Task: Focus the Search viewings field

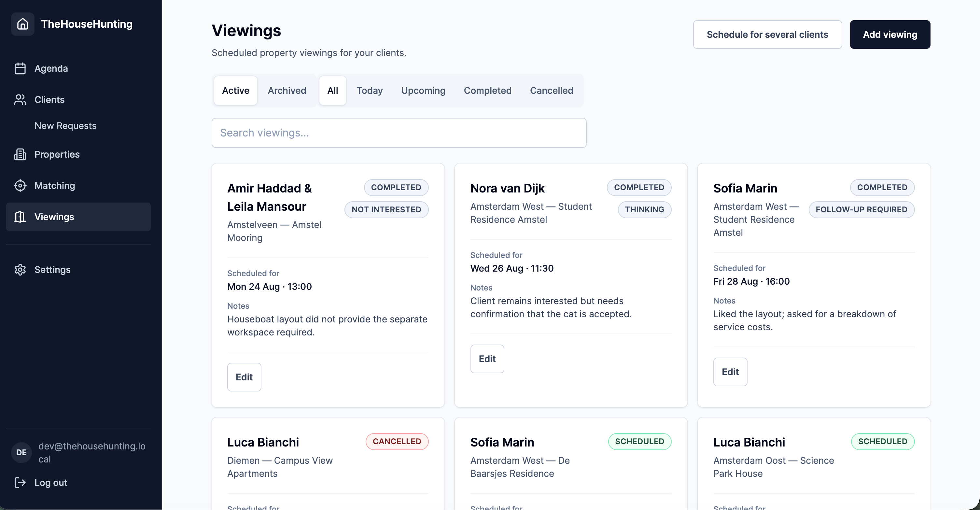Action: point(399,133)
